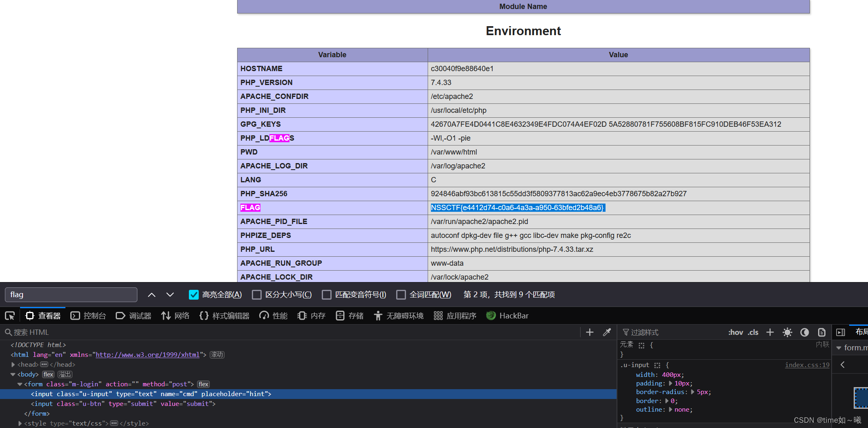Expand the head element node

[x=13, y=365]
